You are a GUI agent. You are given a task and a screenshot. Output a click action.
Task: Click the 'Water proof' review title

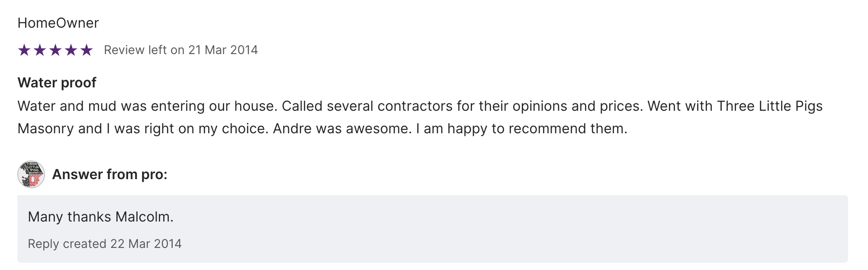[57, 83]
